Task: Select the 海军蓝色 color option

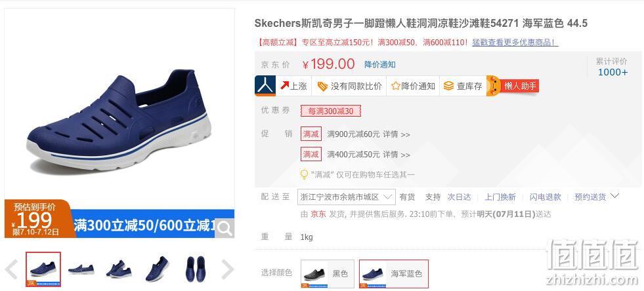Action: pos(393,273)
